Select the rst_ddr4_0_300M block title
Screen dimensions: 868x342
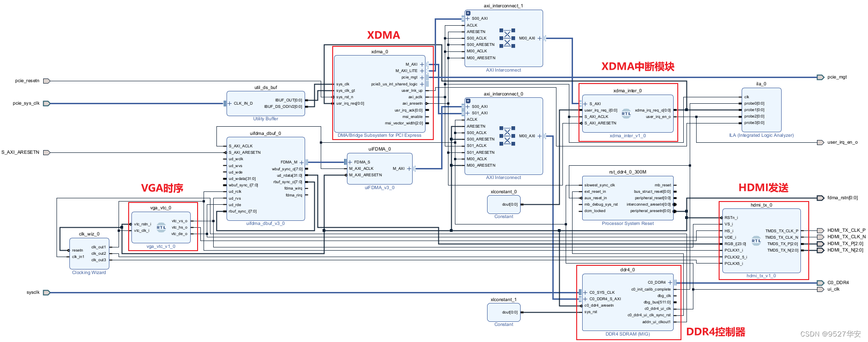[628, 172]
